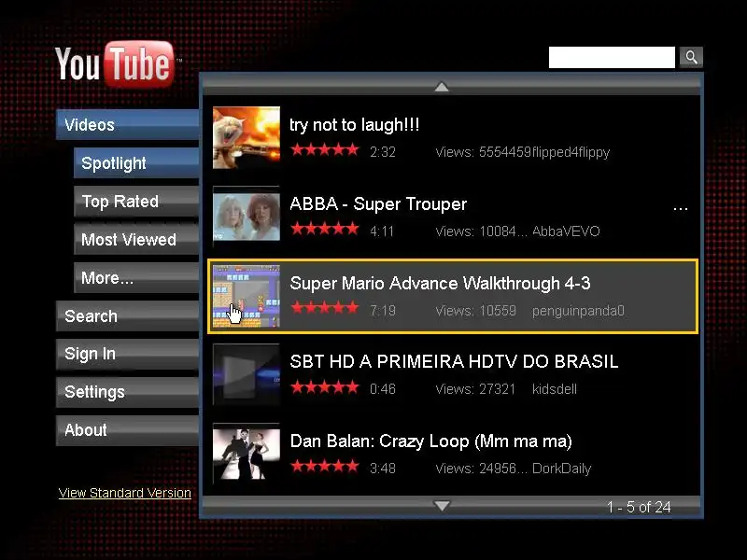
Task: Select 'Dan Balan: Crazy Loop (Mm ma ma)' title
Action: coord(431,441)
